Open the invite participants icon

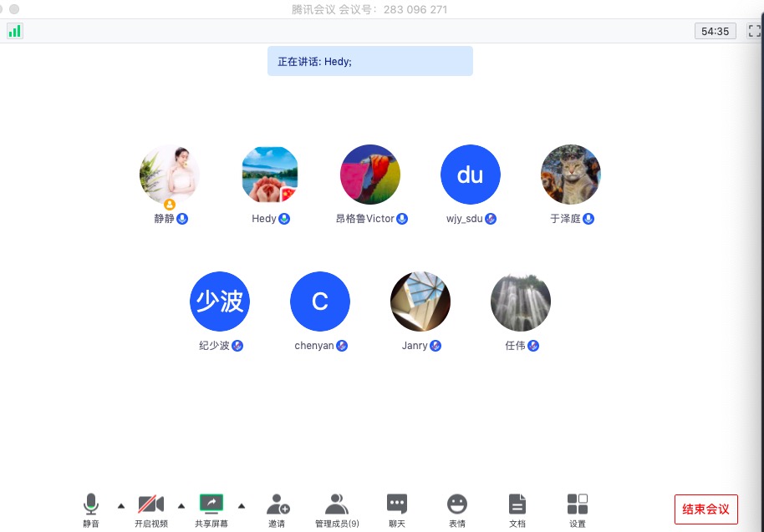click(278, 504)
